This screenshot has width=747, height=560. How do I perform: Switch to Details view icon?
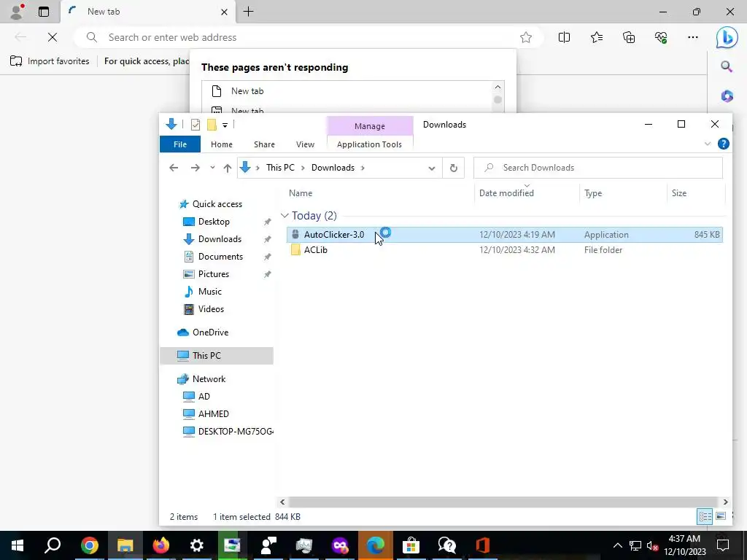[x=705, y=516]
